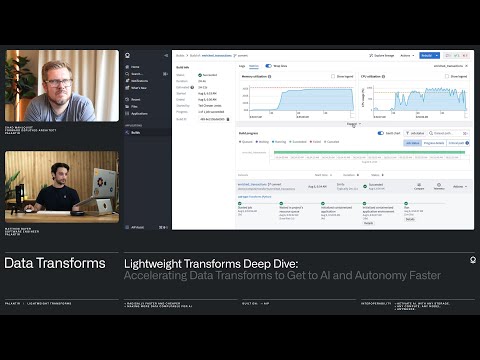Enable Show legend on the CPU chart
Image resolution: width=480 pixels, height=360 pixels.
click(447, 76)
